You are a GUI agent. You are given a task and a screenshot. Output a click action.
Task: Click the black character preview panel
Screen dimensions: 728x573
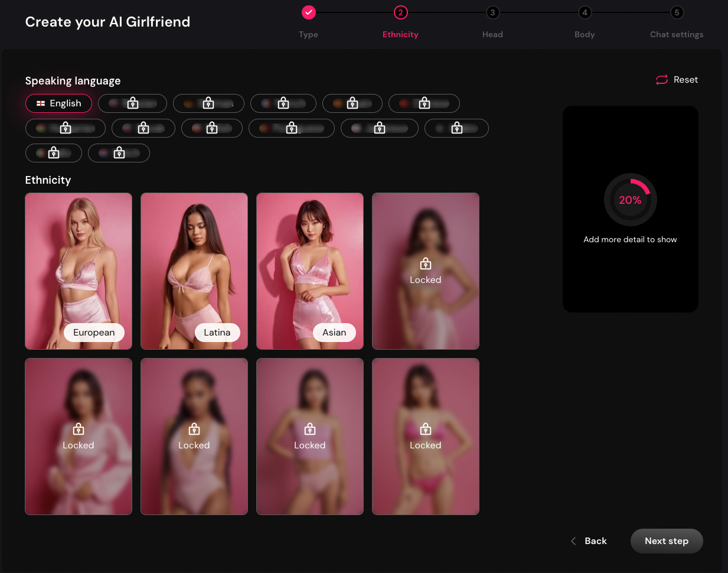(x=630, y=278)
